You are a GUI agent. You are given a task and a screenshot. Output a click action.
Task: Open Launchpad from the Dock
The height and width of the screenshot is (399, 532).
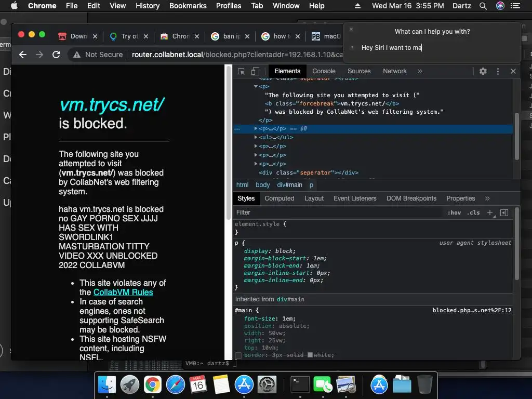[x=129, y=385]
